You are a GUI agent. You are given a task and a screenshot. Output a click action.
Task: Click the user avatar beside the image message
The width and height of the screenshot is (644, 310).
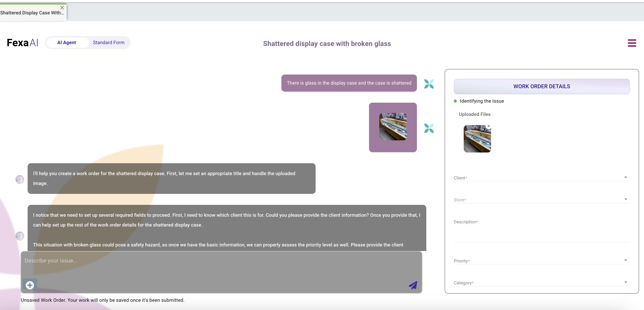429,128
